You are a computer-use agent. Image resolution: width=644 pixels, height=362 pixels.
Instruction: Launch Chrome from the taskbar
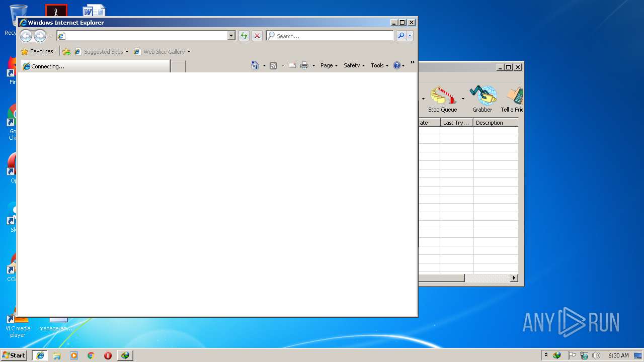click(91, 355)
